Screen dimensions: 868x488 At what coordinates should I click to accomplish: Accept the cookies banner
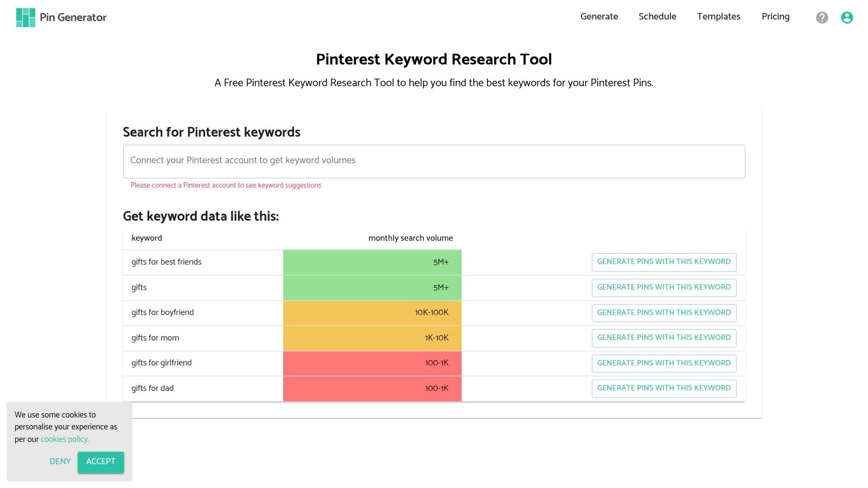point(100,462)
